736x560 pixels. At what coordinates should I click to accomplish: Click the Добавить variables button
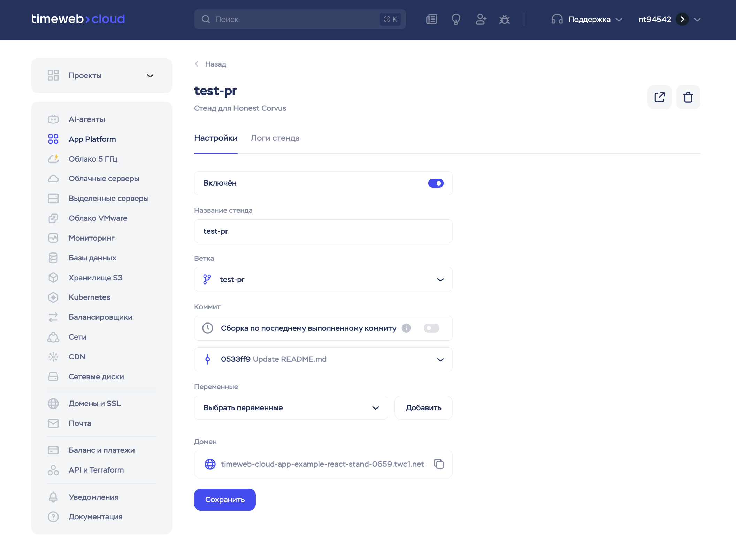point(423,408)
